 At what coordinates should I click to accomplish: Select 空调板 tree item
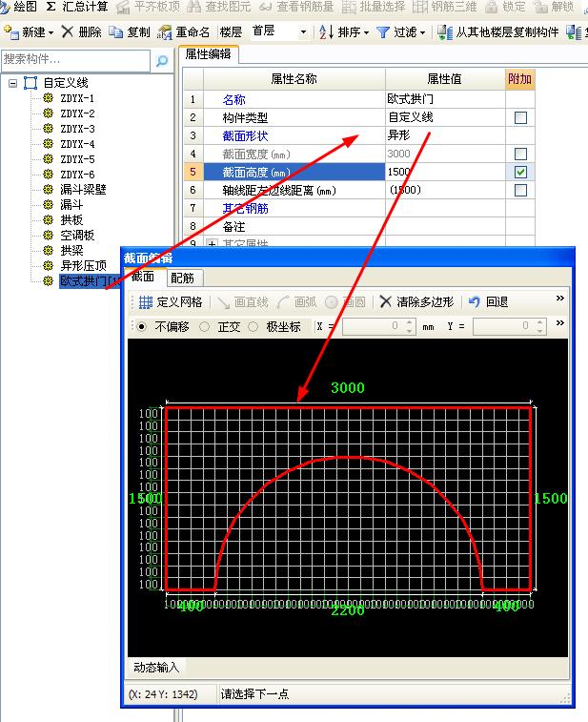click(x=77, y=235)
